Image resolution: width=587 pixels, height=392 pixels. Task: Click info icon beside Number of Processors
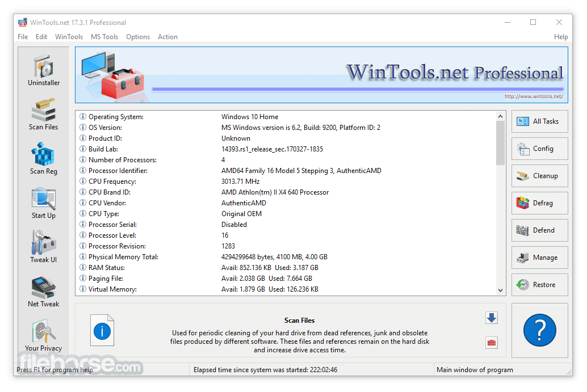[83, 160]
